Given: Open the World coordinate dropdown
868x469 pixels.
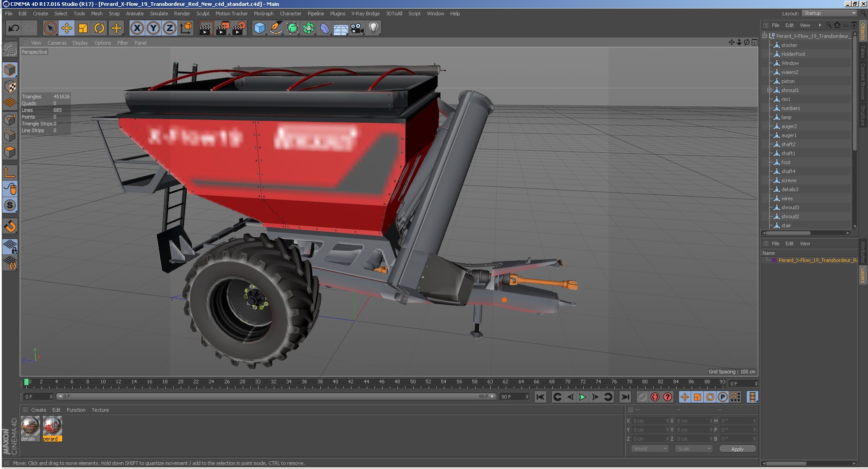Looking at the screenshot, I should tap(650, 449).
